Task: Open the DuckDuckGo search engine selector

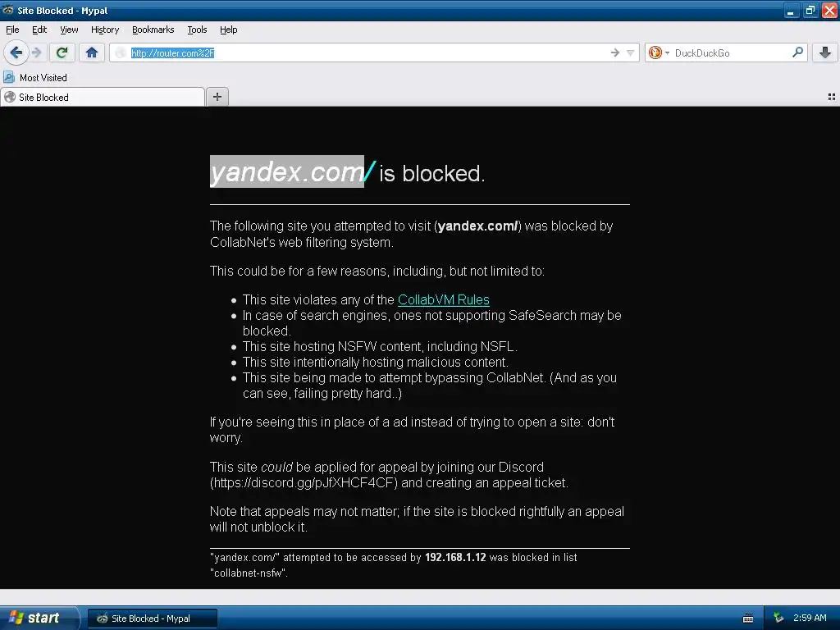Action: click(659, 52)
